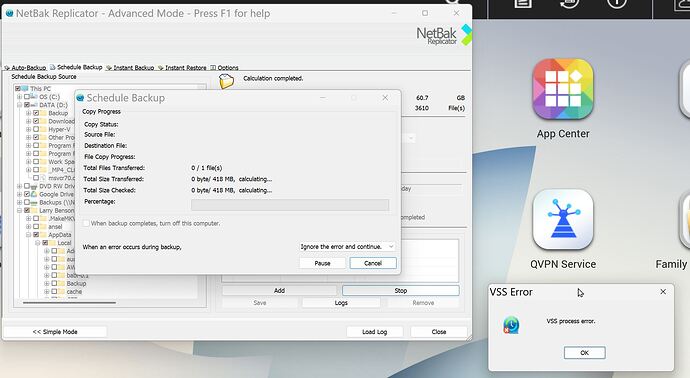Collapse the Larry Benson node
Screen dimensions: 690x378
click(19, 210)
